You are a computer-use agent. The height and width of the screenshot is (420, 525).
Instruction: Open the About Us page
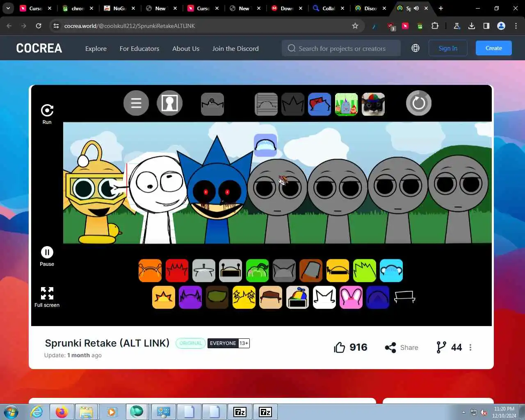[x=186, y=48]
